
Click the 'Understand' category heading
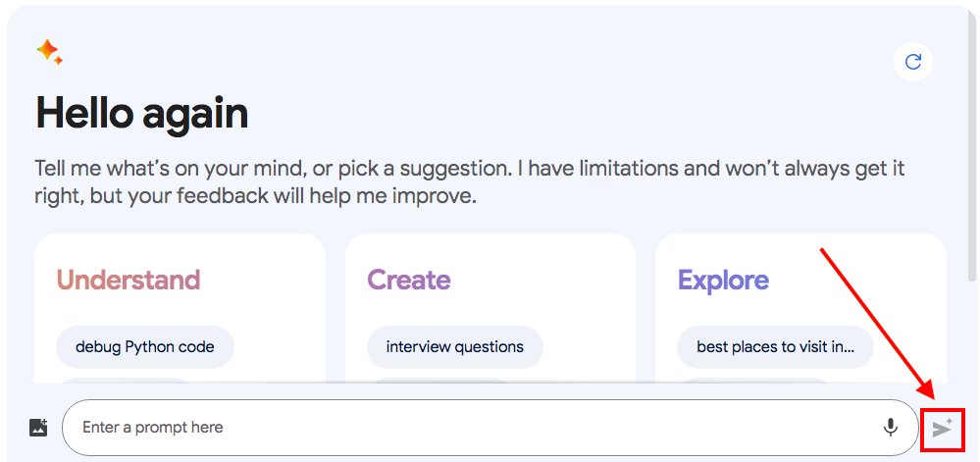coord(129,280)
